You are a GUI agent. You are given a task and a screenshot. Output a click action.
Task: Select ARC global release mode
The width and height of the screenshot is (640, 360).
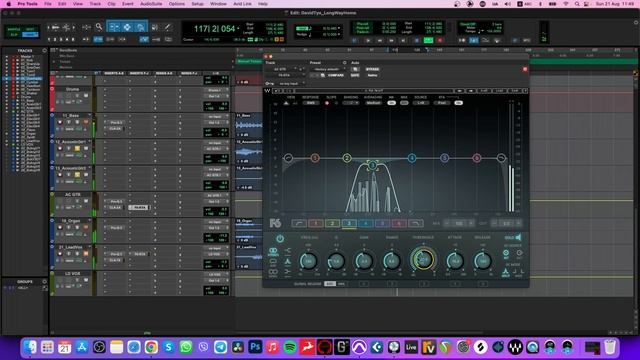point(330,284)
